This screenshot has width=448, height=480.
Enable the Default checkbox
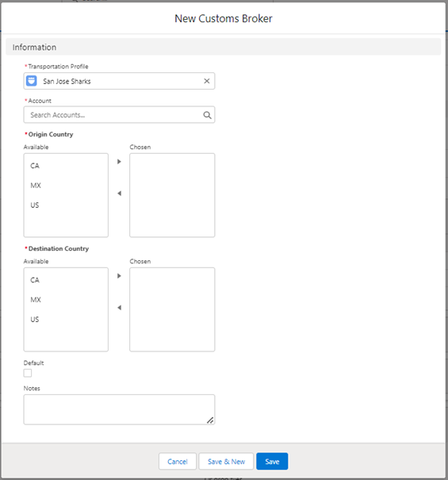click(x=28, y=373)
